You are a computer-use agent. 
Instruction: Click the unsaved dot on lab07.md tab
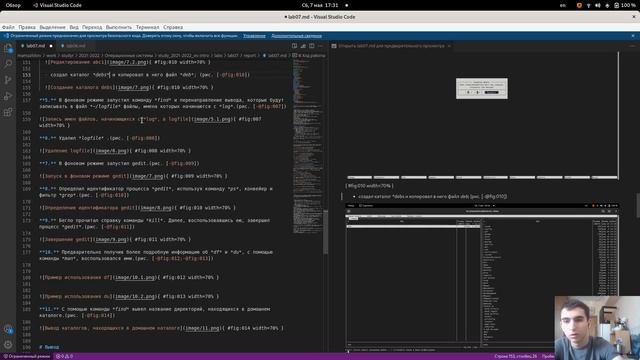tap(51, 46)
